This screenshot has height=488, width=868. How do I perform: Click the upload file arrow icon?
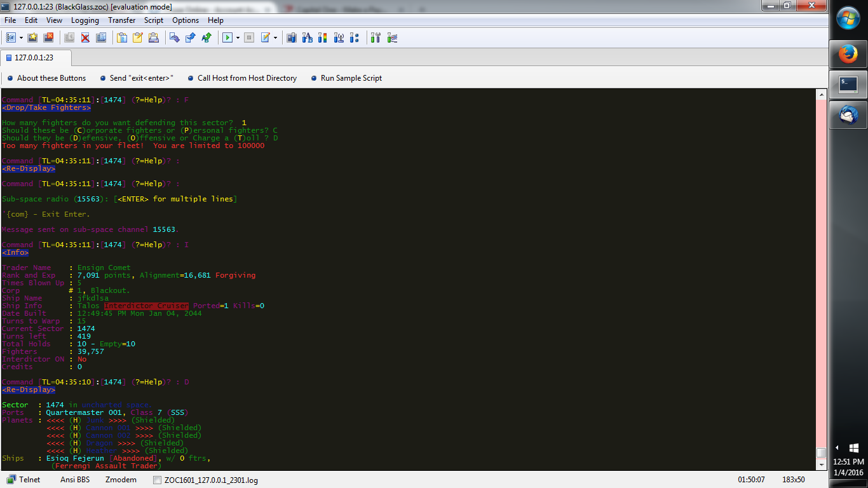click(190, 37)
